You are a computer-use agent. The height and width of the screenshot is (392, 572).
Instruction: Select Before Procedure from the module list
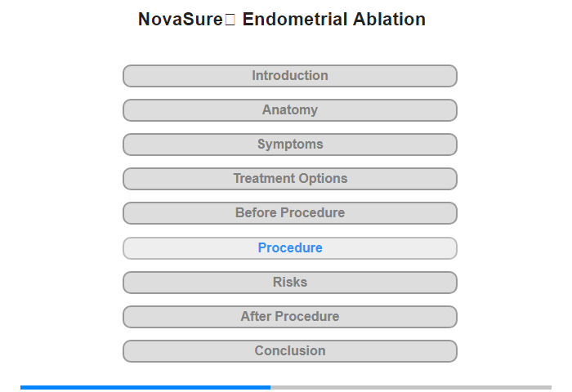[290, 213]
